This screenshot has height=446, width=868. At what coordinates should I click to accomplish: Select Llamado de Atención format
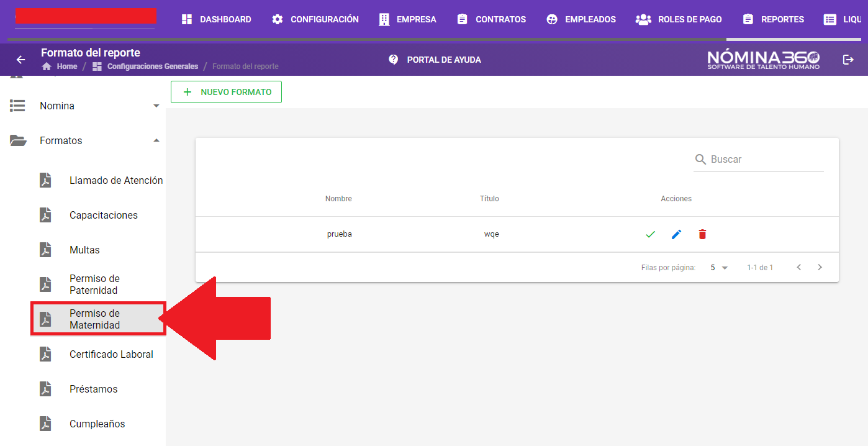pos(102,180)
